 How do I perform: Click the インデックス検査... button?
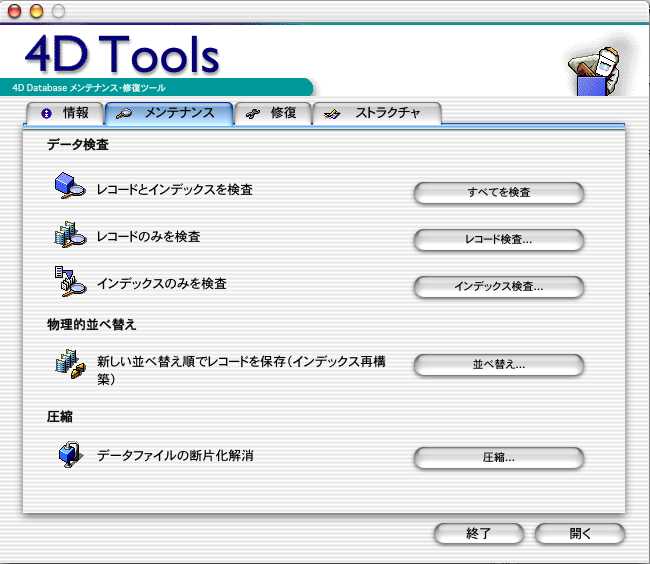[498, 287]
